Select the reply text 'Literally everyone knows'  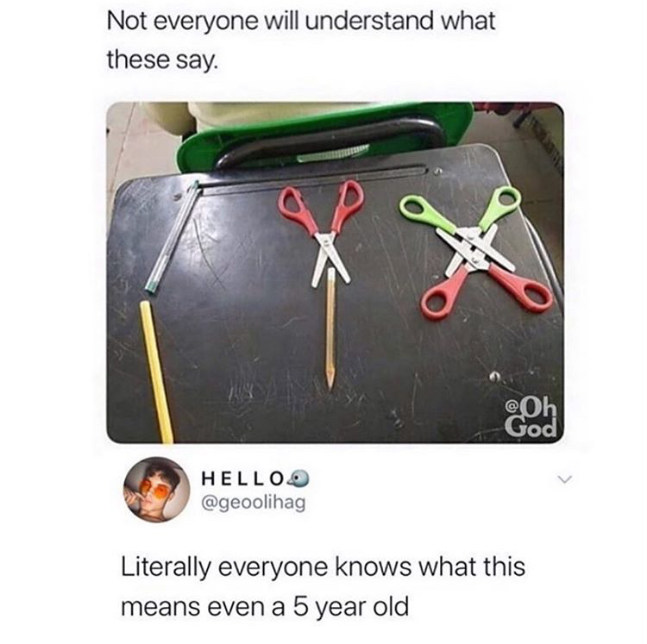click(267, 567)
